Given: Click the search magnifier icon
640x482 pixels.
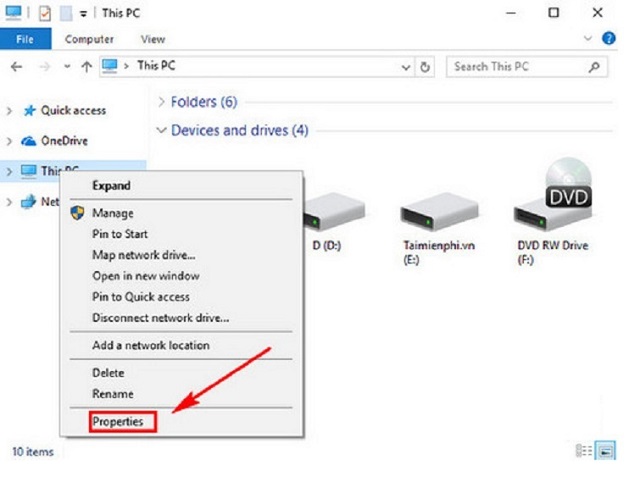Looking at the screenshot, I should click(594, 67).
